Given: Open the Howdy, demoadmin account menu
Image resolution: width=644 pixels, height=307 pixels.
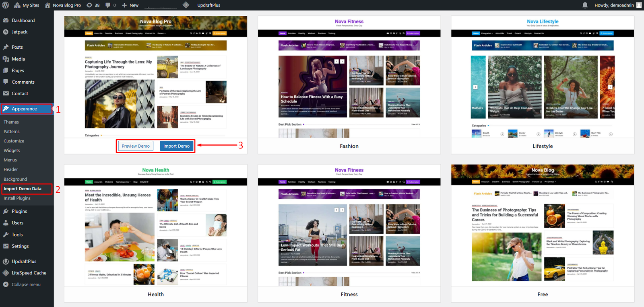Looking at the screenshot, I should pyautogui.click(x=614, y=5).
